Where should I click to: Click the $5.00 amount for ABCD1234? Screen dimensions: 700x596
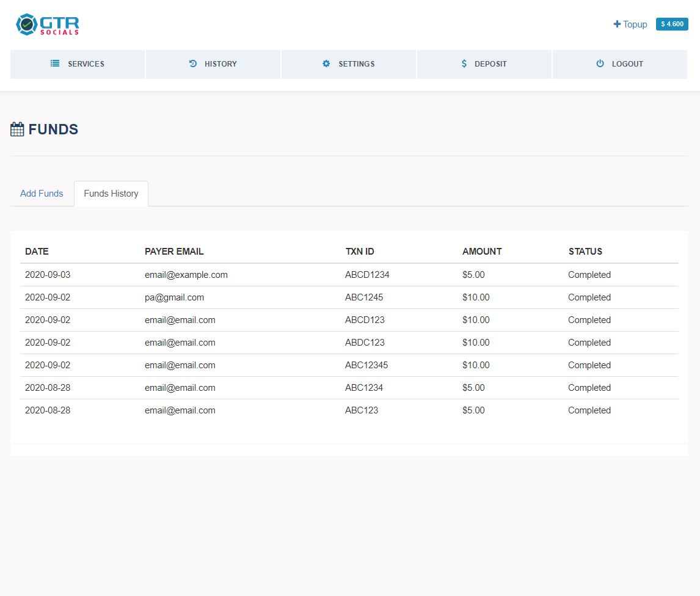pyautogui.click(x=473, y=275)
